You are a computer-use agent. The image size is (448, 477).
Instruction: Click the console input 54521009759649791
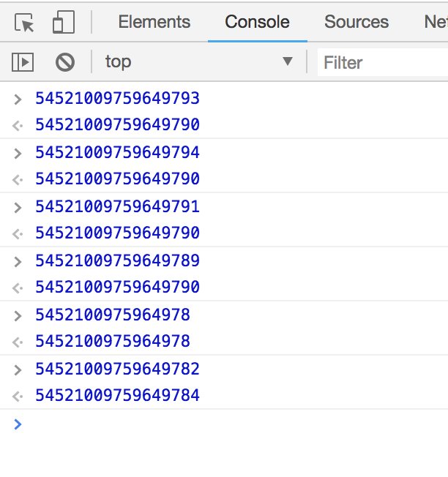pos(117,206)
